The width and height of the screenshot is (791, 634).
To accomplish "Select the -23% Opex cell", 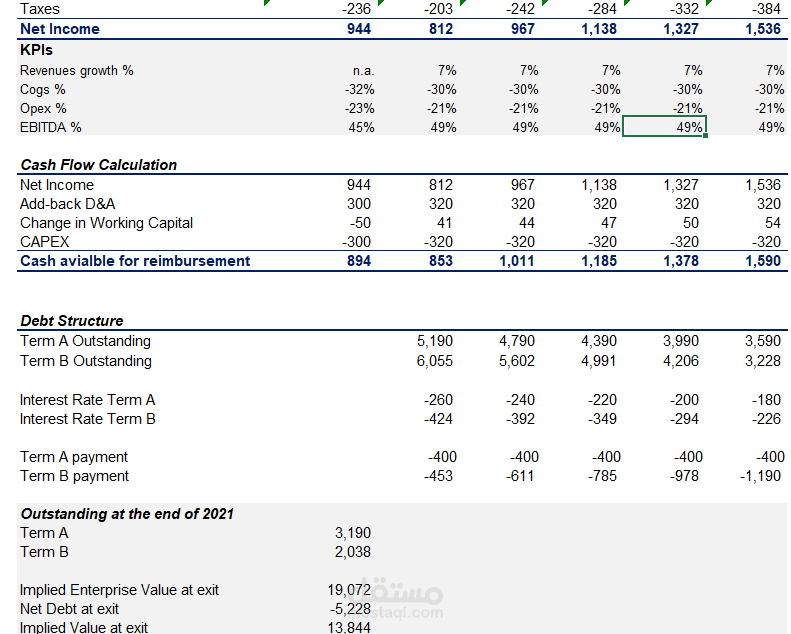I will pyautogui.click(x=360, y=108).
